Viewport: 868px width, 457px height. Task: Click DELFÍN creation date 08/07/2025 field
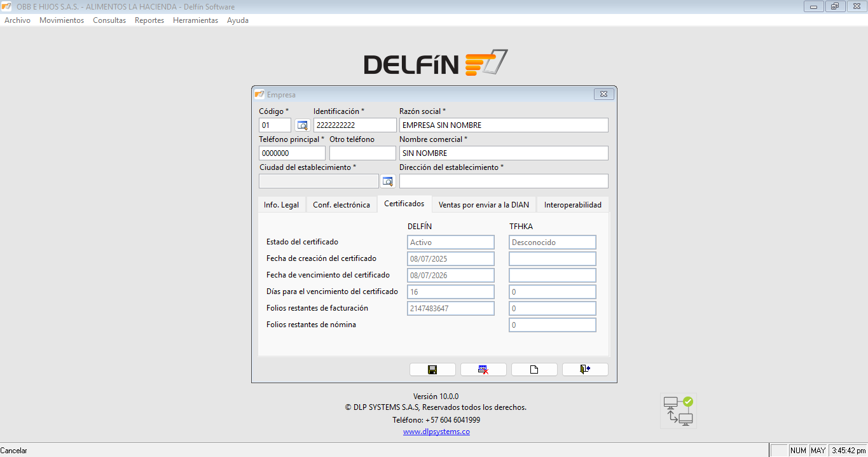451,259
